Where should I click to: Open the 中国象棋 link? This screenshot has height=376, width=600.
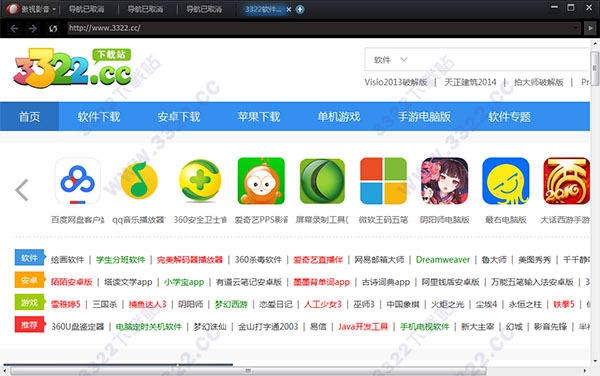(403, 304)
